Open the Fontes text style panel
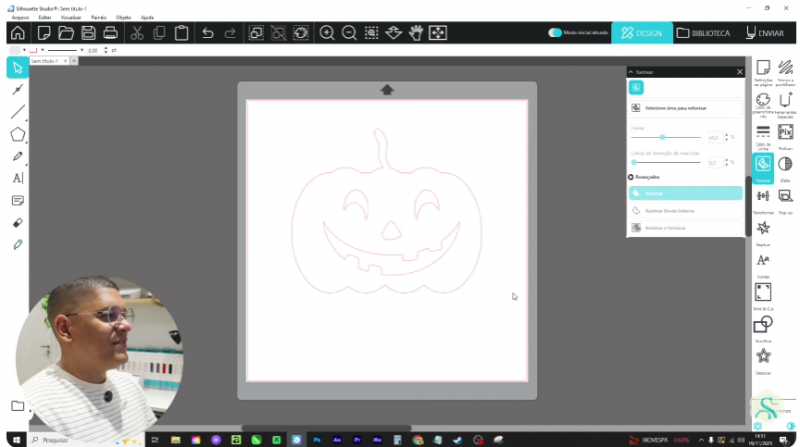Image resolution: width=800 pixels, height=447 pixels. [x=763, y=261]
